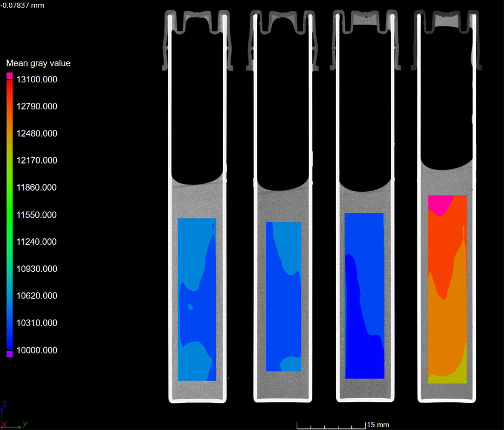504x430 pixels.
Task: Click the 10000.000 legend value
Action: click(37, 350)
